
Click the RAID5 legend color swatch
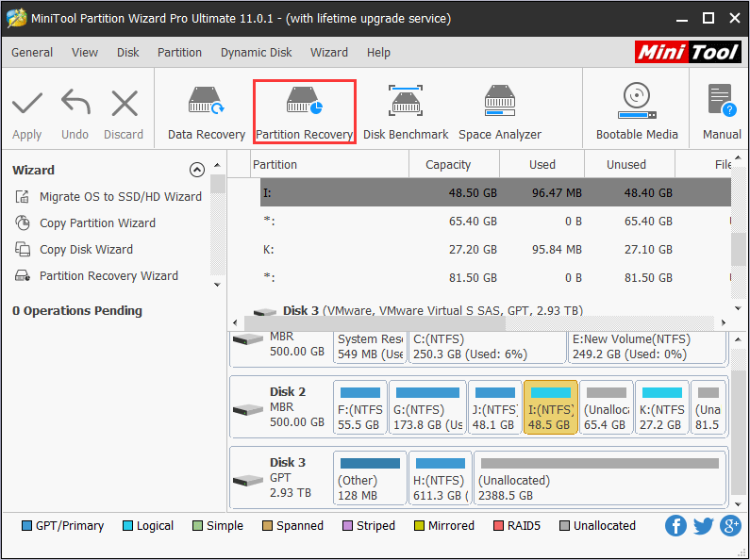click(x=498, y=526)
